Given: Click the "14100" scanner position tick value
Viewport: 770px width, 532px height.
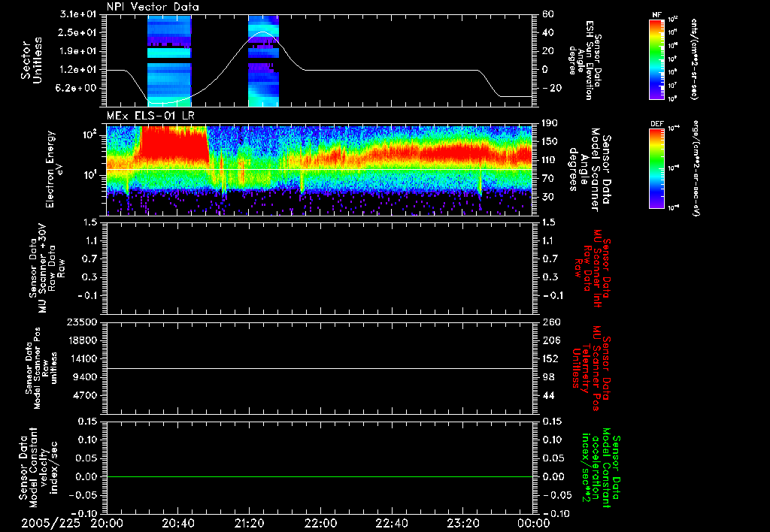Looking at the screenshot, I should coord(82,359).
